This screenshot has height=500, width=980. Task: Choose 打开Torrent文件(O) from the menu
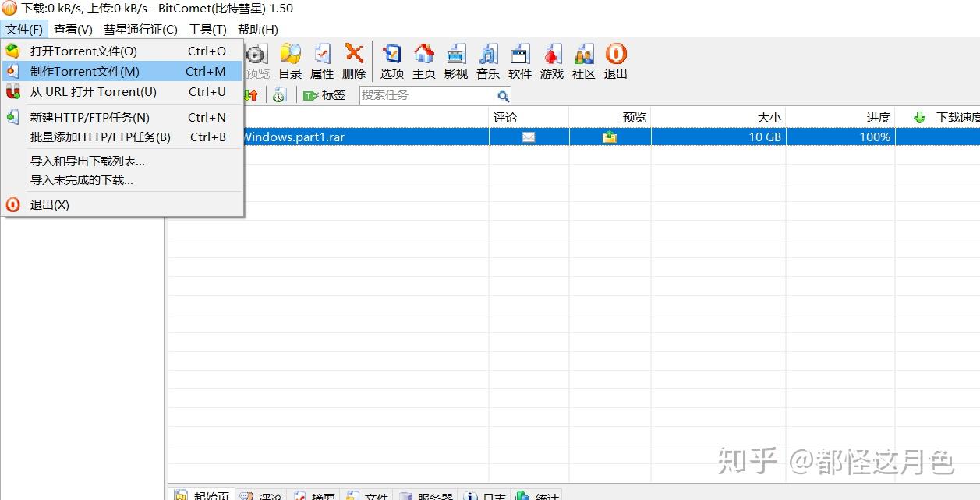click(122, 51)
